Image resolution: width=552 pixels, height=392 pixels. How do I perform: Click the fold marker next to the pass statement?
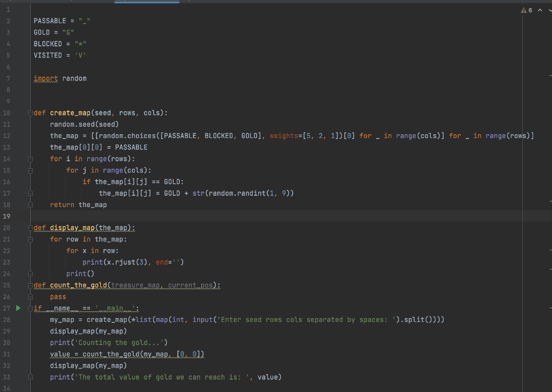point(31,297)
